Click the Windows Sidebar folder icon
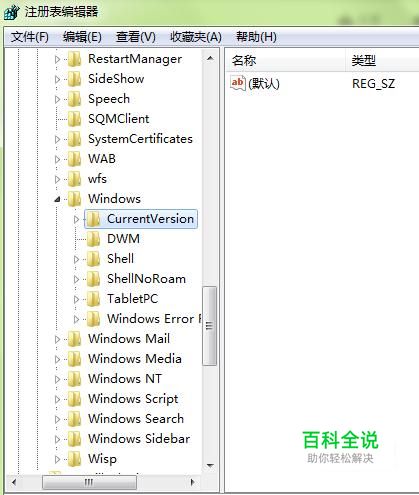This screenshot has width=419, height=495. (74, 439)
